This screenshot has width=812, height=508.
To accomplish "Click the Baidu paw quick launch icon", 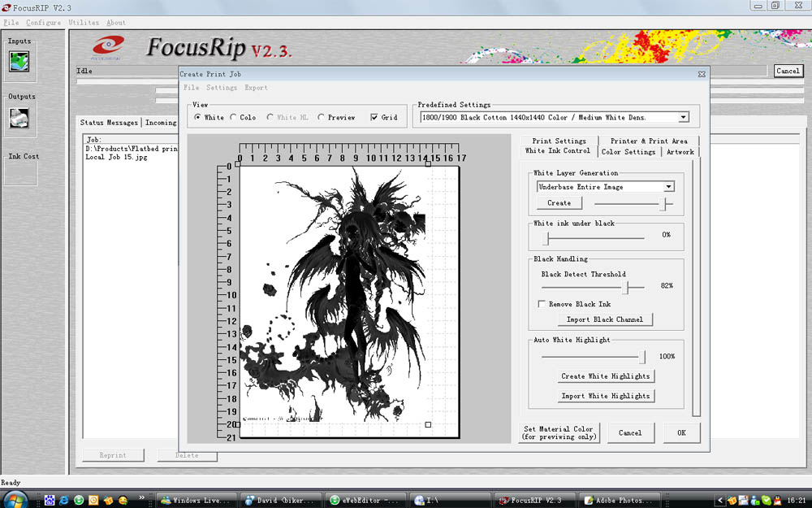I will pos(50,500).
